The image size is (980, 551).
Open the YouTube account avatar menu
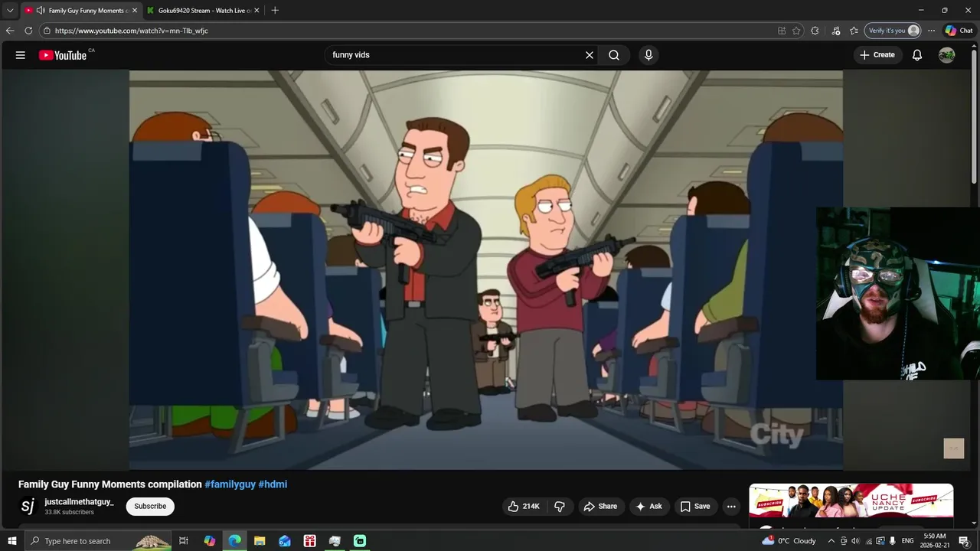947,55
